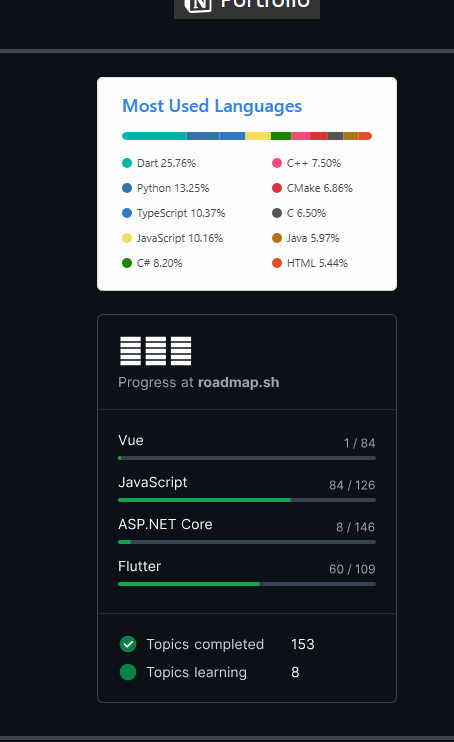
Task: Click the Dart teal legend dot
Action: pyautogui.click(x=127, y=163)
